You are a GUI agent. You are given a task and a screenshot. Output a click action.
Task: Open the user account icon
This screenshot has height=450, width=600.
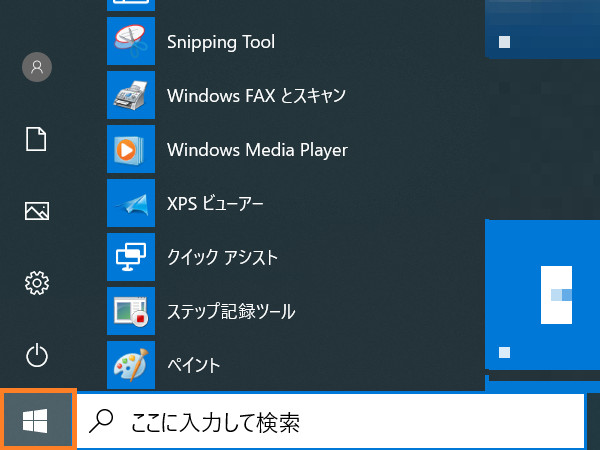[37, 67]
